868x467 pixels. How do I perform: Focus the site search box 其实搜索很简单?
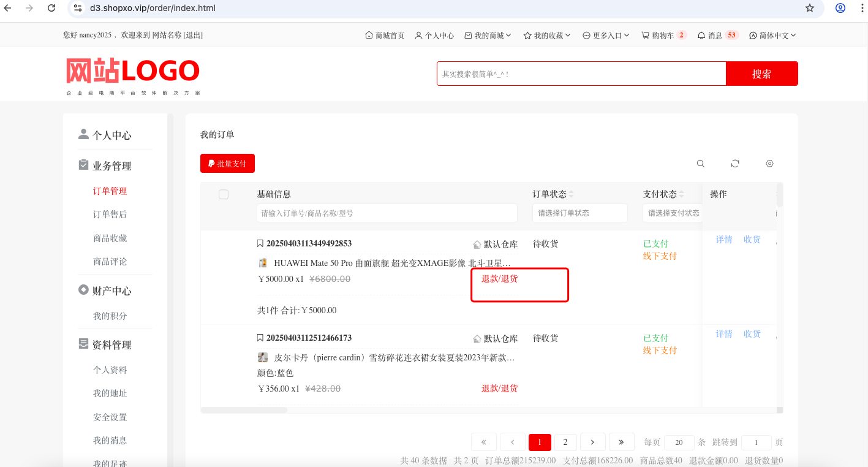click(581, 74)
